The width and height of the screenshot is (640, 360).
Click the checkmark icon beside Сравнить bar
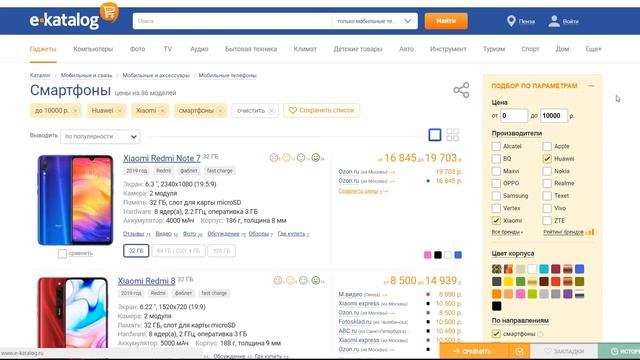tap(519, 351)
